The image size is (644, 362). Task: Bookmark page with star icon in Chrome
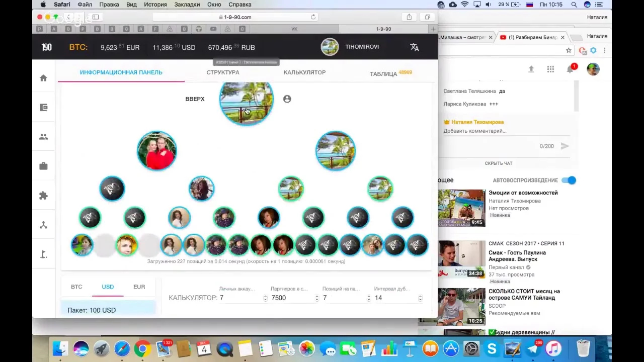click(569, 50)
